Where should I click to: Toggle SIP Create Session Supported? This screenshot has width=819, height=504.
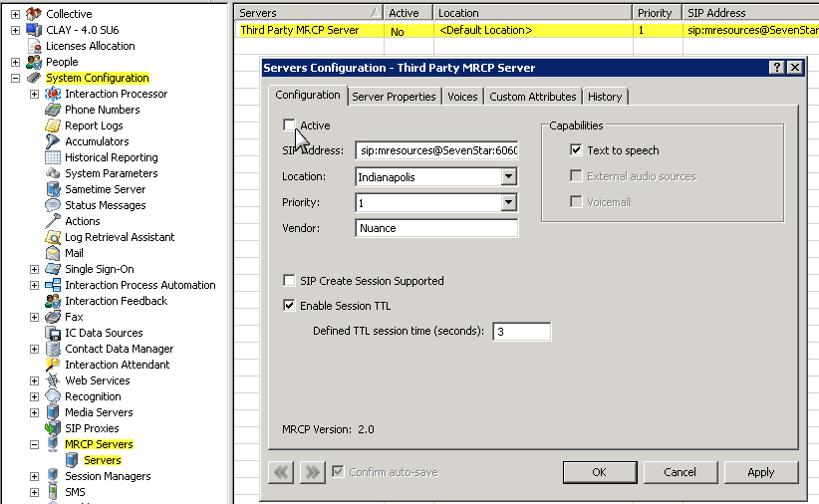pos(290,281)
